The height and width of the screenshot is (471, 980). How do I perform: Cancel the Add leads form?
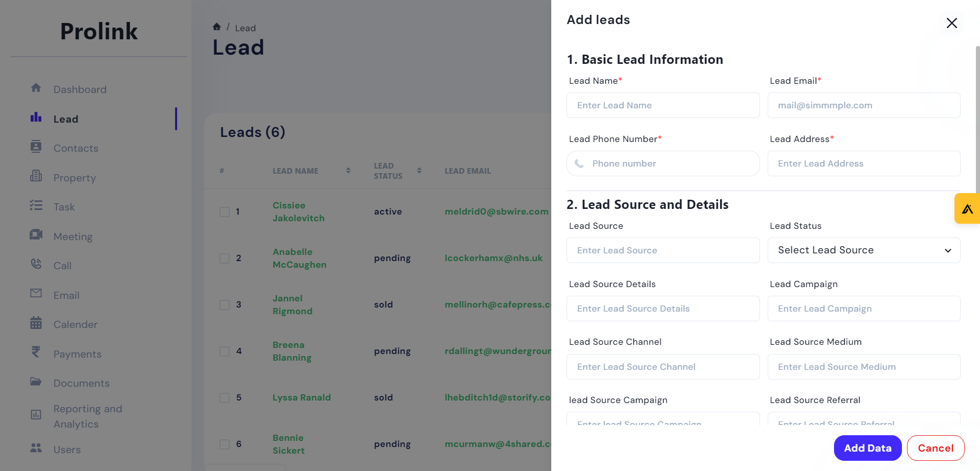(936, 448)
